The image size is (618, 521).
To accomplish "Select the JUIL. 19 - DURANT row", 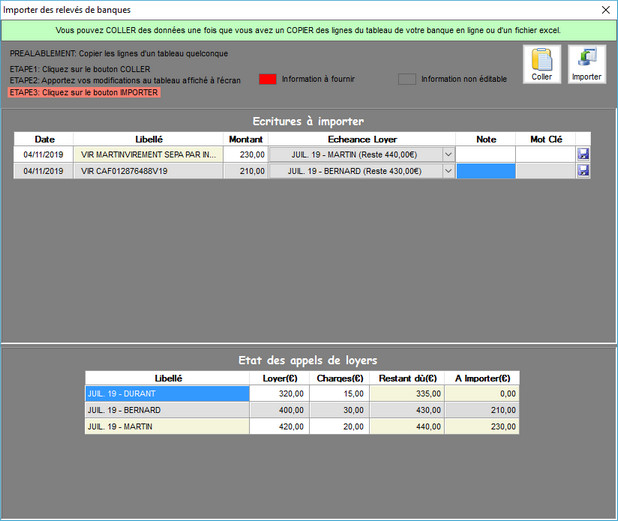I will click(x=167, y=394).
